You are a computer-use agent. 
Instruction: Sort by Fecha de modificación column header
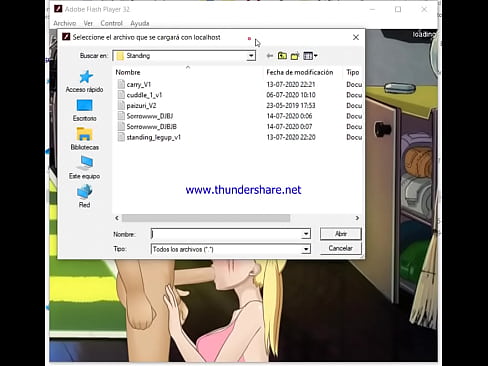point(300,72)
